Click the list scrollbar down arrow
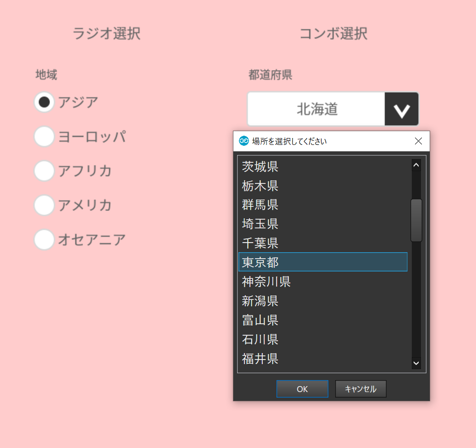This screenshot has height=448, width=476. pos(416,363)
